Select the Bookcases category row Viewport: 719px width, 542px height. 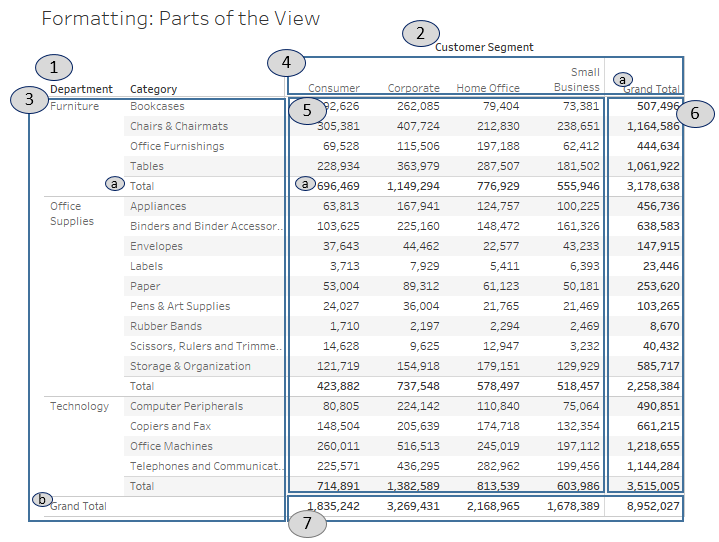[157, 106]
